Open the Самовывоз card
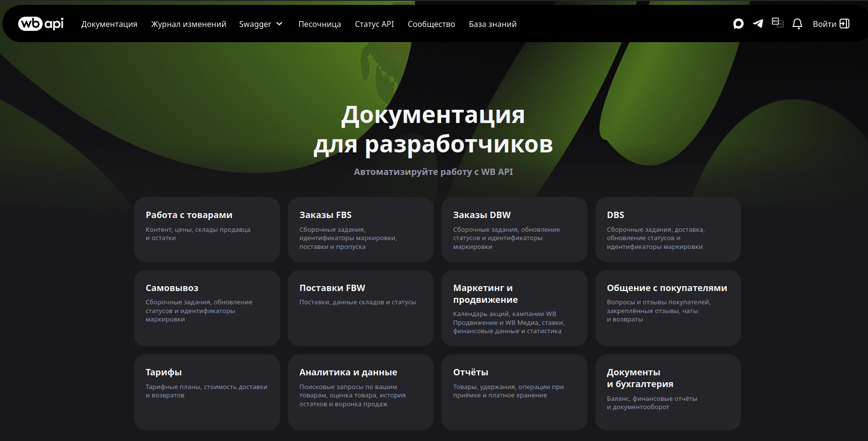The height and width of the screenshot is (441, 868). (207, 308)
